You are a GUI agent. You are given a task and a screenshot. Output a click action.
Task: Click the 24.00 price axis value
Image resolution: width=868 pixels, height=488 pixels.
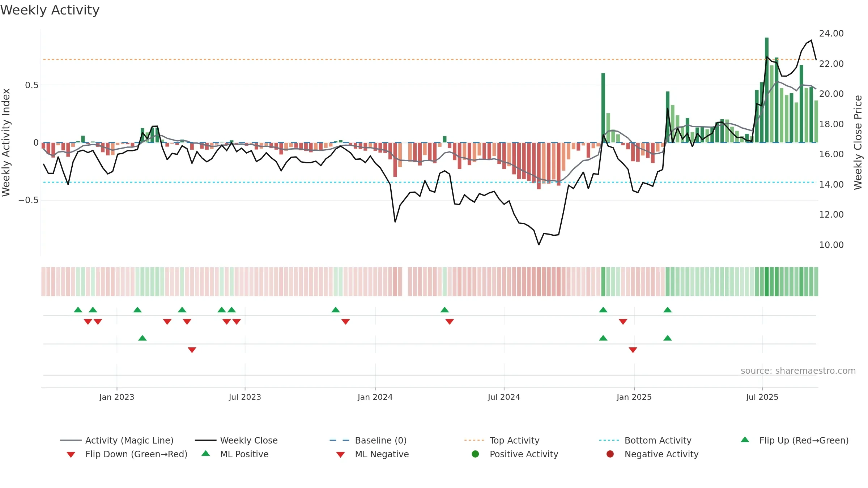pos(831,33)
